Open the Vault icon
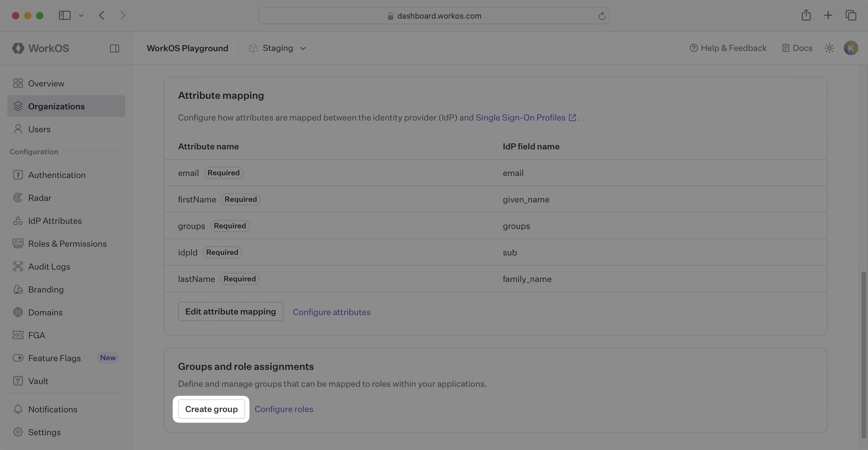Viewport: 868px width, 450px height. click(x=18, y=380)
